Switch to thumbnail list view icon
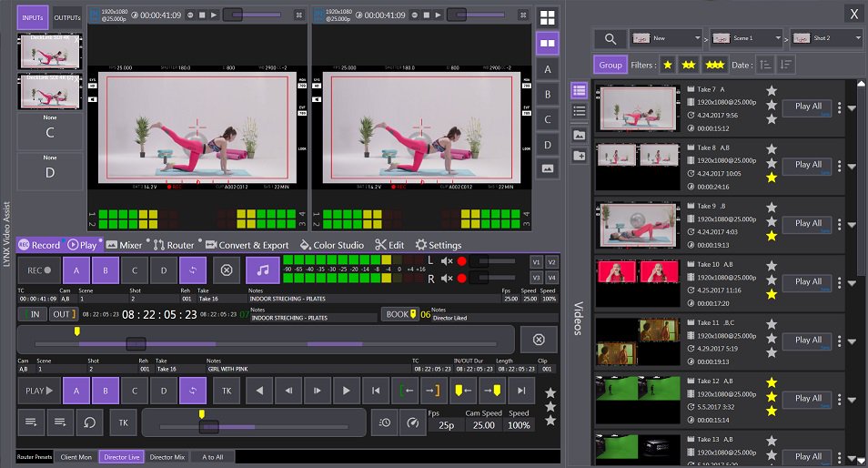868x468 pixels. (x=579, y=90)
